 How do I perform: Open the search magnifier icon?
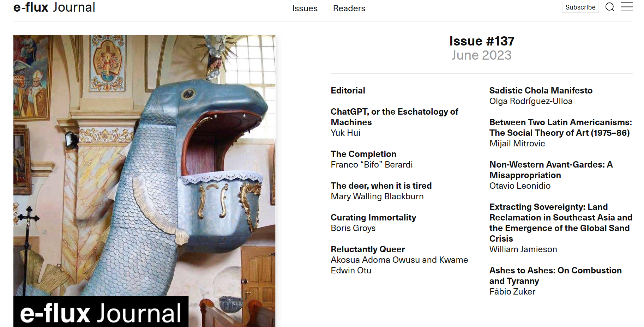coord(610,7)
